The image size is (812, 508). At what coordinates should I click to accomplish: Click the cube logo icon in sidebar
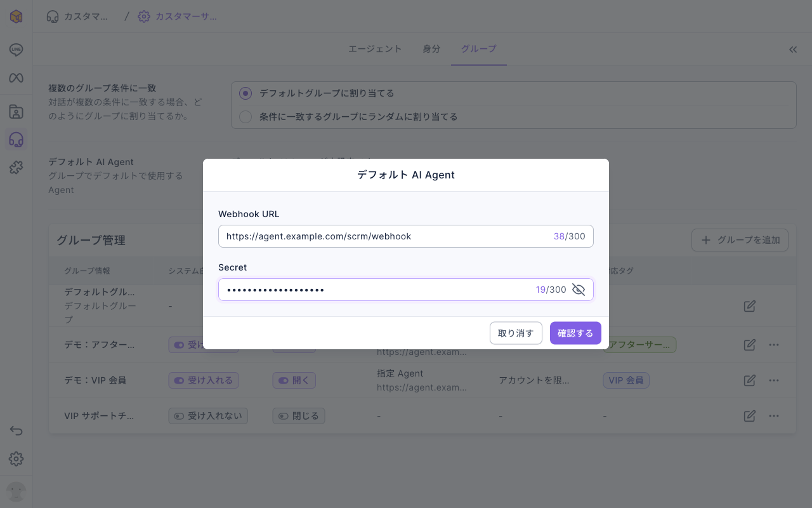pos(16,17)
